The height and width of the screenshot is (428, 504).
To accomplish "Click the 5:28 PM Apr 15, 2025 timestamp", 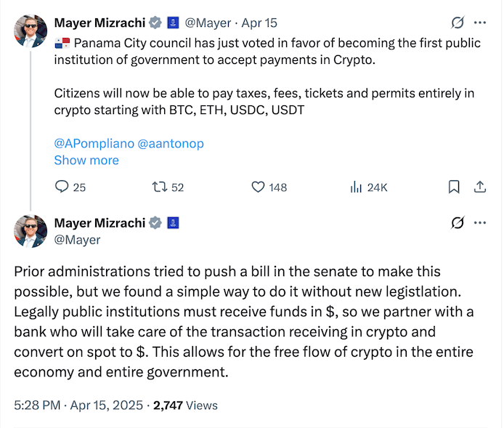I will (78, 405).
